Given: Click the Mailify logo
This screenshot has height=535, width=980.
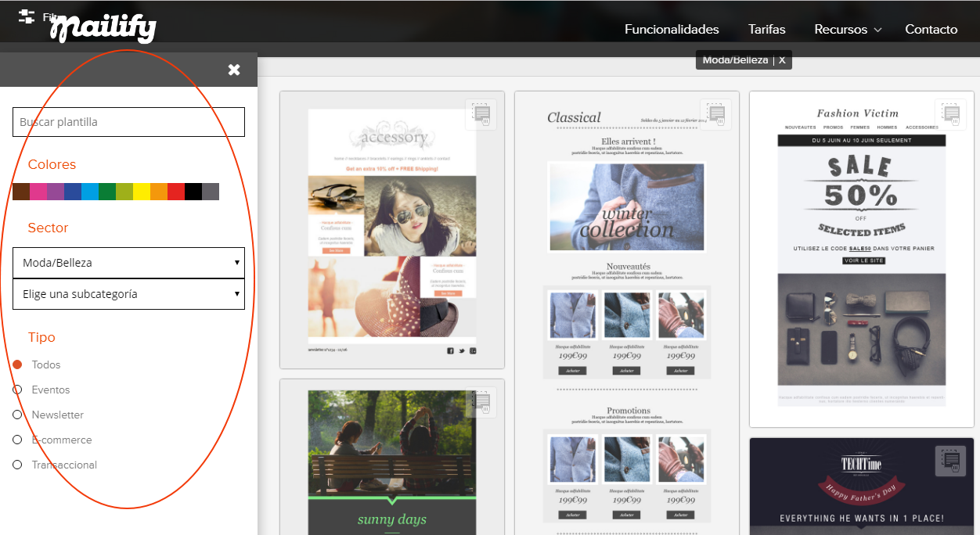Looking at the screenshot, I should coord(103,28).
